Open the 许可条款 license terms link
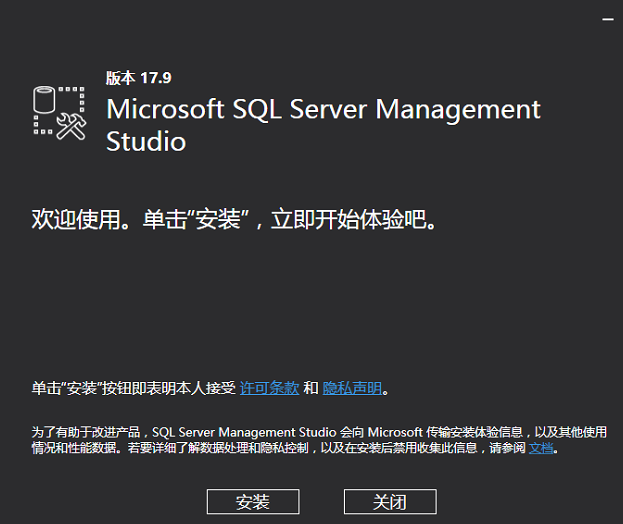 (x=269, y=388)
